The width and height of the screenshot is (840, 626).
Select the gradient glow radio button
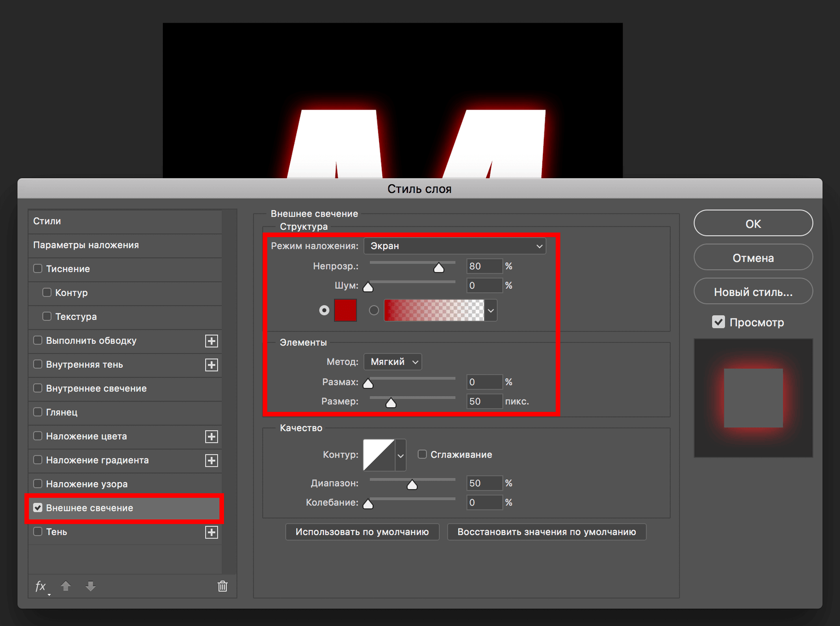374,311
